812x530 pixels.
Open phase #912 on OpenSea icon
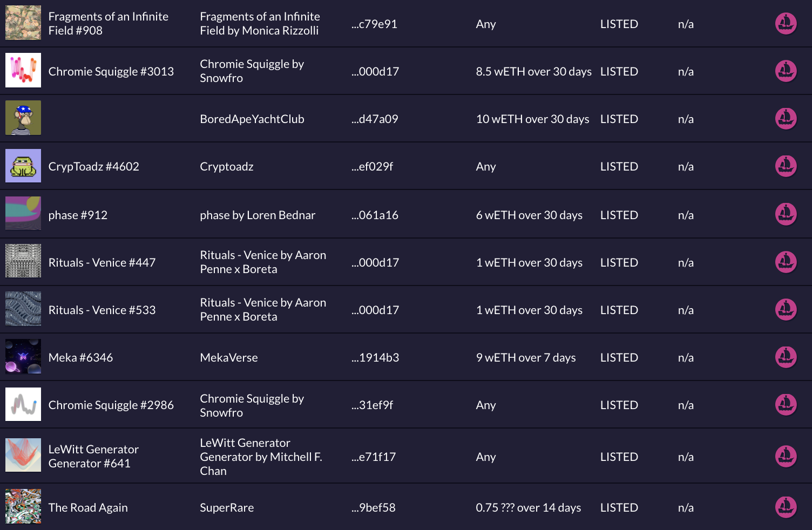(x=786, y=214)
